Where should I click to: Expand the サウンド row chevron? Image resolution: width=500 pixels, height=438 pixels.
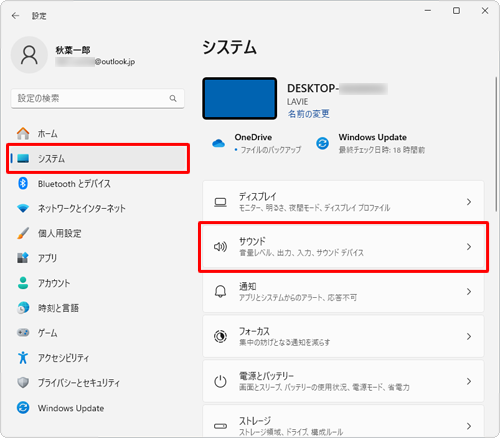coord(469,247)
